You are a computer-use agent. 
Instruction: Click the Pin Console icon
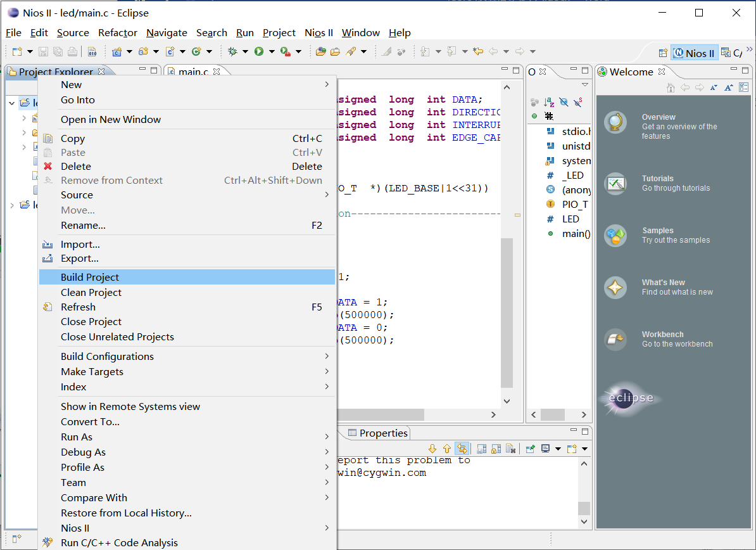coord(531,449)
